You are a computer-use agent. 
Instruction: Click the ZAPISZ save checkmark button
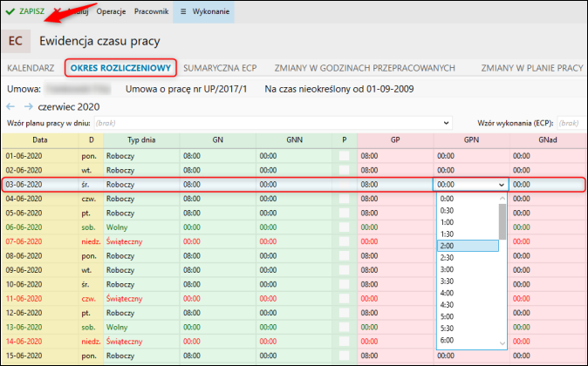coord(25,11)
